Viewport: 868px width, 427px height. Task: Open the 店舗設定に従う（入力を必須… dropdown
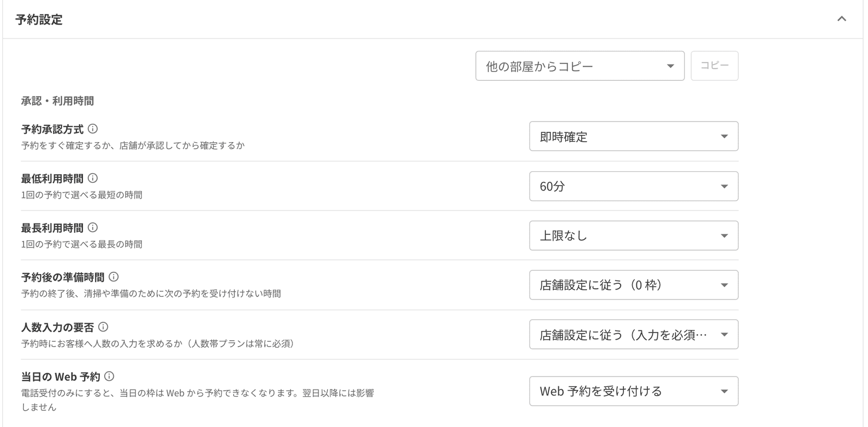634,334
